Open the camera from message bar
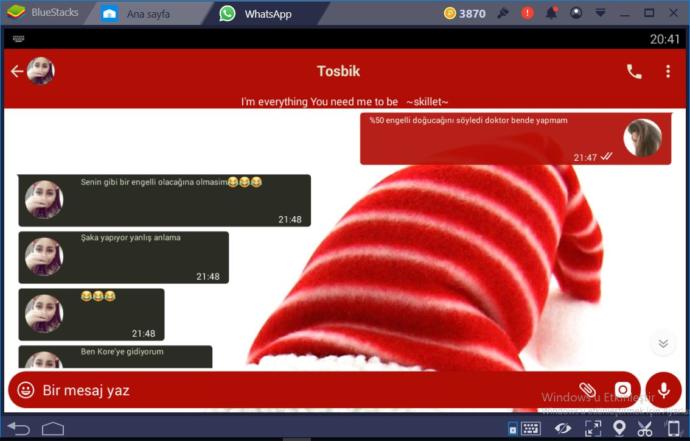The width and height of the screenshot is (690, 441). point(622,390)
